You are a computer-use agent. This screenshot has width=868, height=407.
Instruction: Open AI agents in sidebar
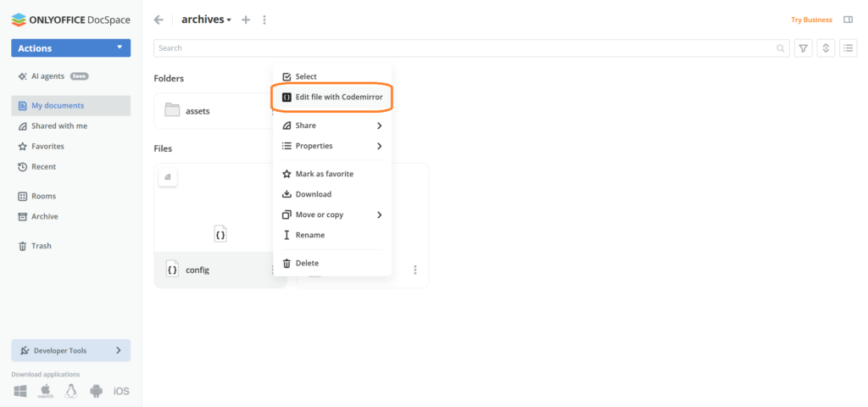pos(47,76)
